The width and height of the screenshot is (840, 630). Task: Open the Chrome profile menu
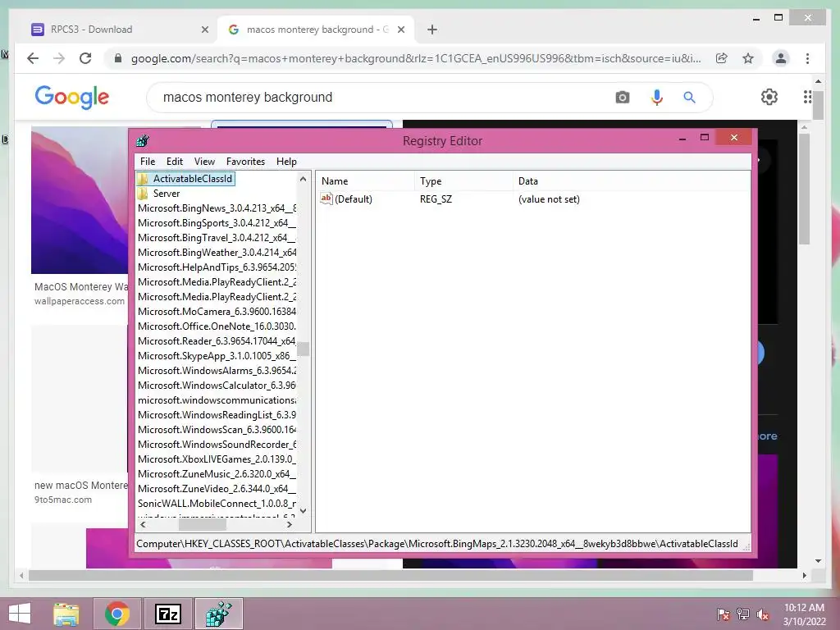[x=781, y=58]
